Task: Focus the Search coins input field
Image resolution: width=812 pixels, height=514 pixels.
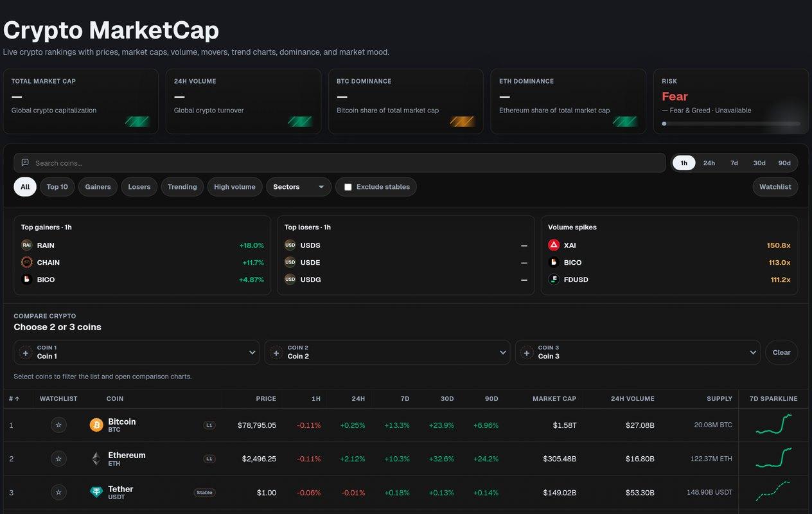Action: [339, 163]
